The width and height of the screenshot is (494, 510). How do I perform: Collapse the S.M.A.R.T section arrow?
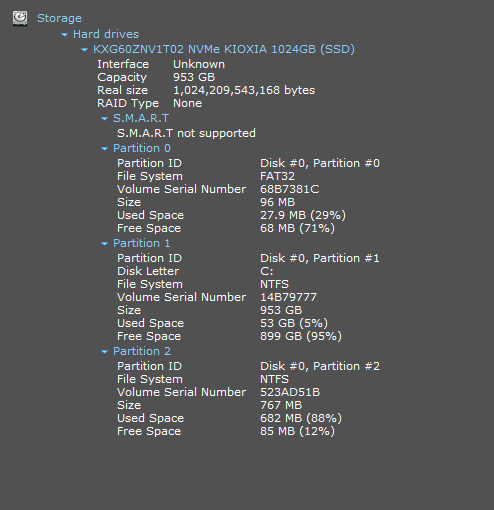click(104, 118)
